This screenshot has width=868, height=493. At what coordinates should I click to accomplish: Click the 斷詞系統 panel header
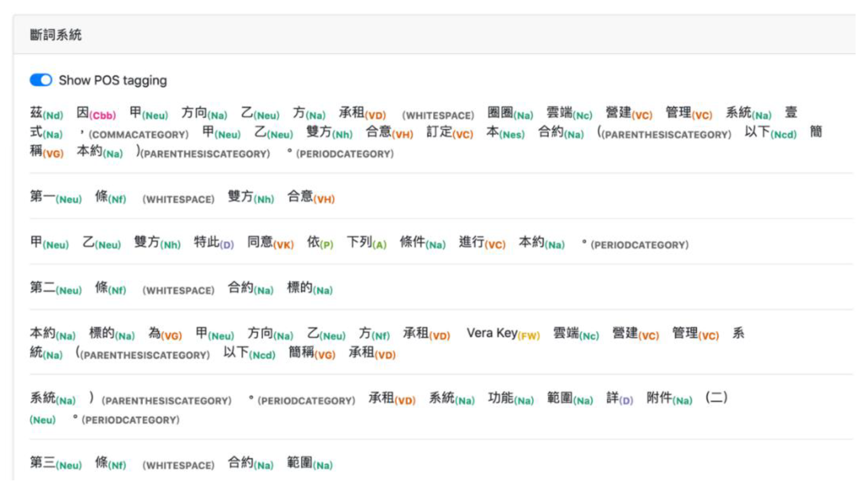click(x=434, y=34)
